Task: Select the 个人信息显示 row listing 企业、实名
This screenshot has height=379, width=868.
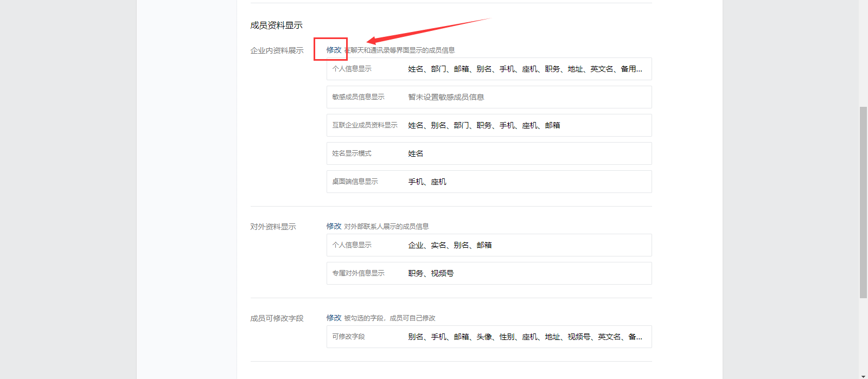Action: point(489,245)
